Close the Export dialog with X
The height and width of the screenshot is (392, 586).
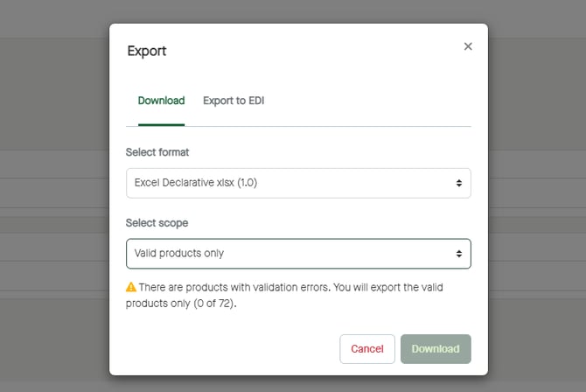(x=468, y=46)
